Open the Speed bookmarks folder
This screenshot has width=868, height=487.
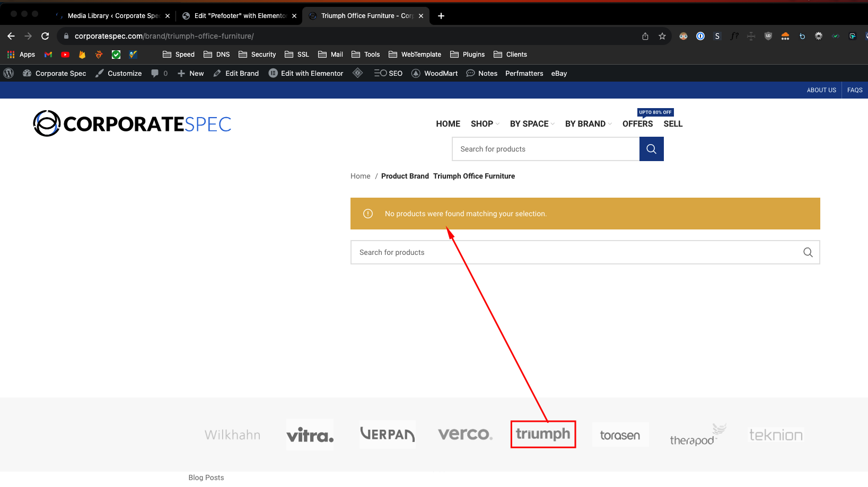(179, 55)
